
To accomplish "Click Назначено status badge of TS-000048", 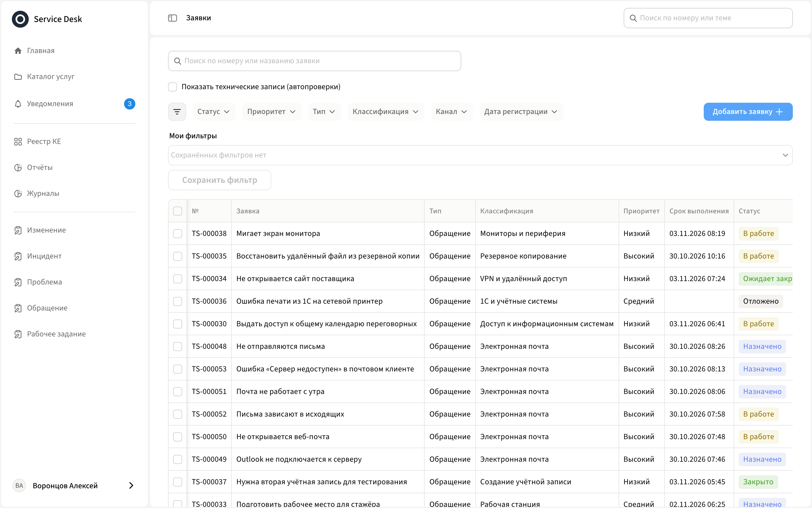I will [762, 346].
